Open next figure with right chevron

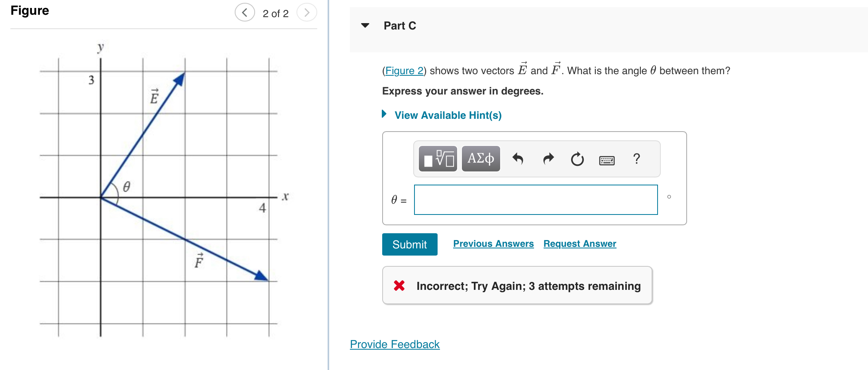coord(306,12)
